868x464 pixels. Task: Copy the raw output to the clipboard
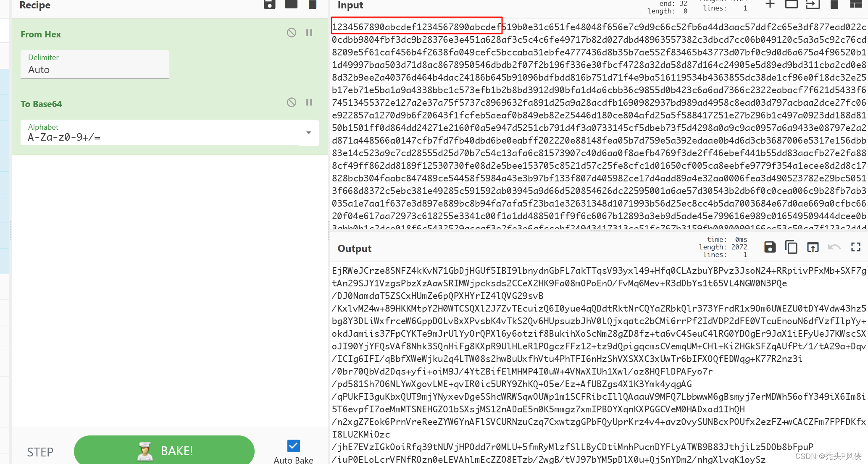[791, 247]
